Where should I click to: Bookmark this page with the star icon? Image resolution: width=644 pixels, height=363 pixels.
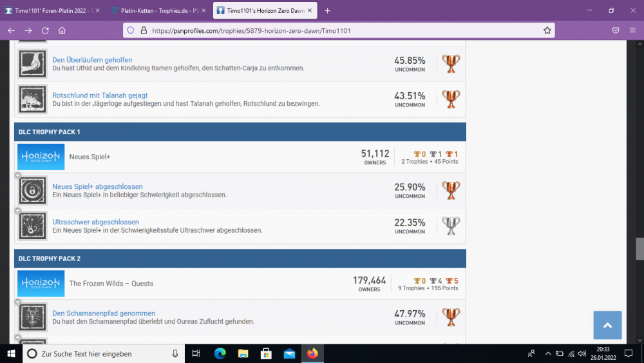point(547,30)
